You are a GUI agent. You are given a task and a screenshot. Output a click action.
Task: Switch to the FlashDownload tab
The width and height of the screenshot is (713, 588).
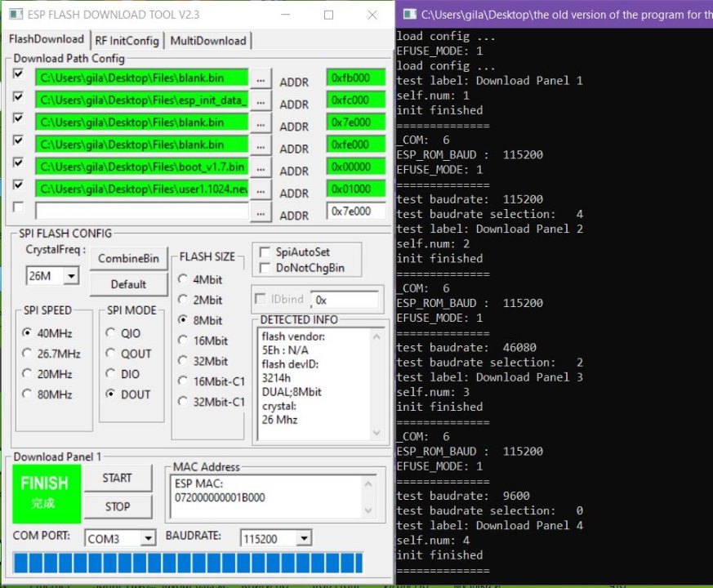[x=47, y=39]
